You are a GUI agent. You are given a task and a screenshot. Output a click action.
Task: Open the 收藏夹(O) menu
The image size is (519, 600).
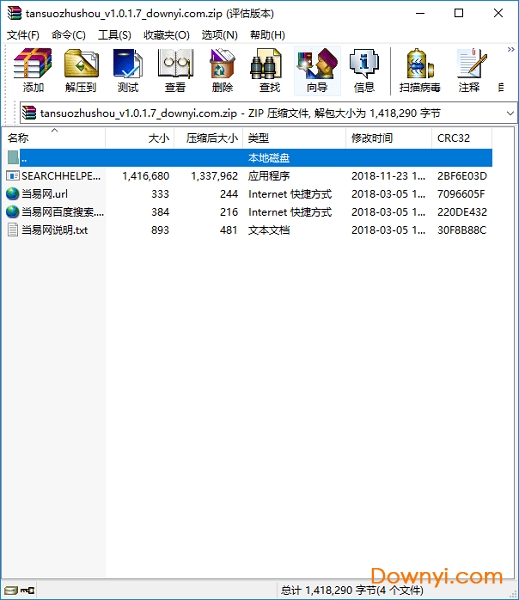(166, 35)
